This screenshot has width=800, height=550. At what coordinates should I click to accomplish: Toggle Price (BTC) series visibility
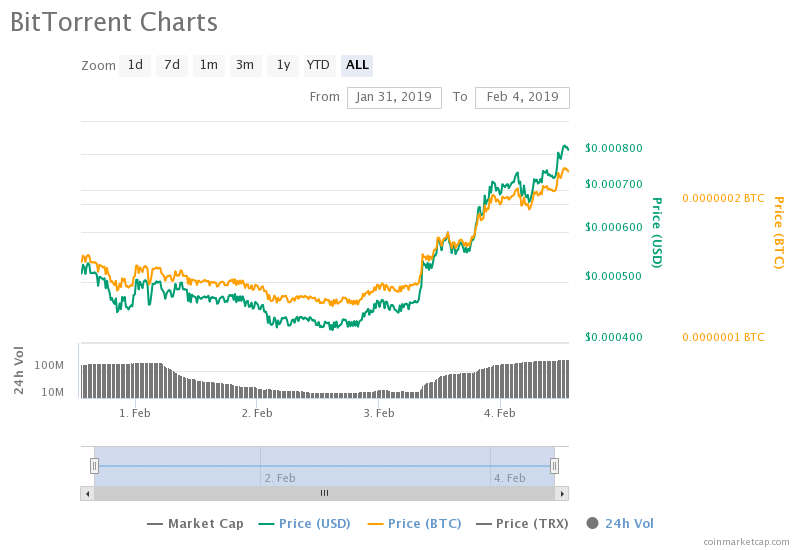(414, 524)
